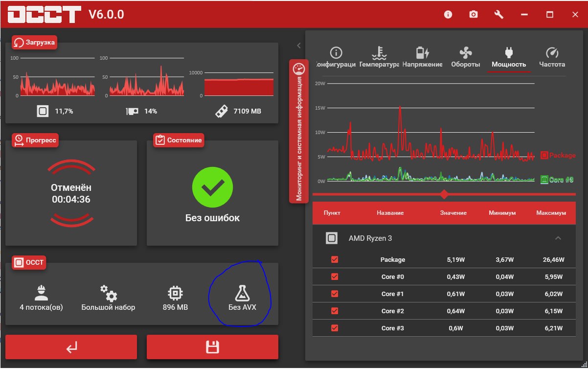Click the monitoring gauge icon on sidebar

click(298, 69)
